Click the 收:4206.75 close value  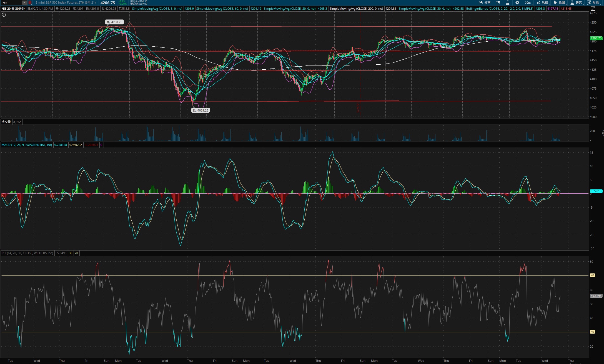pos(109,9)
